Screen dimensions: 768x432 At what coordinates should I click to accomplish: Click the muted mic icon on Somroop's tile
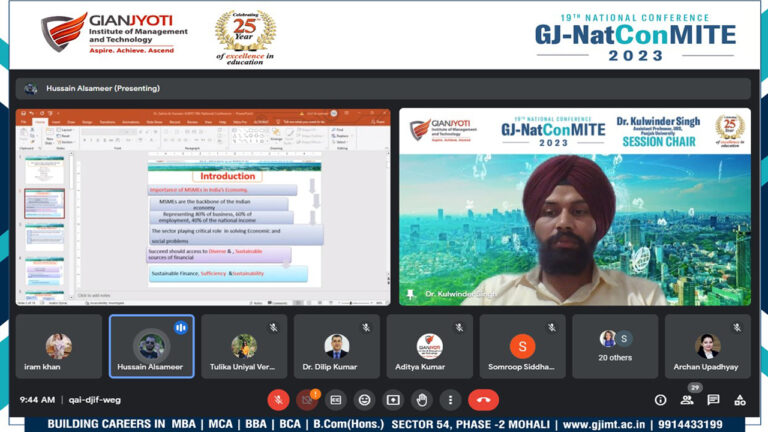click(552, 327)
